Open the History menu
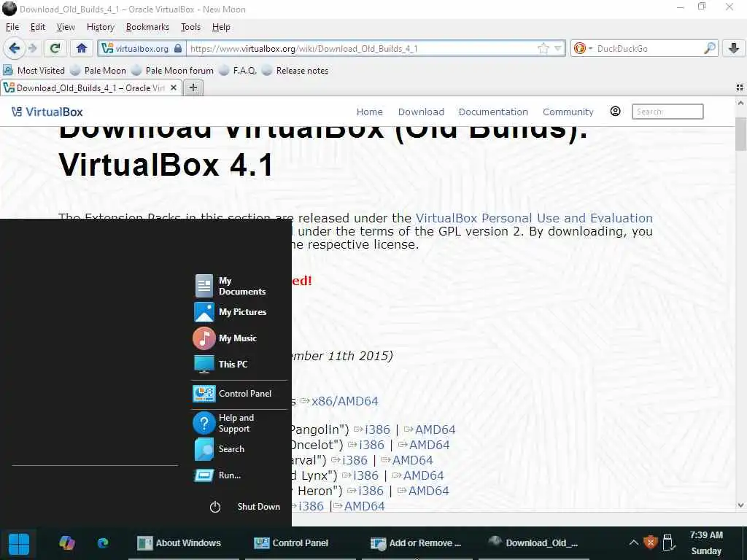The width and height of the screenshot is (747, 560). pyautogui.click(x=101, y=27)
